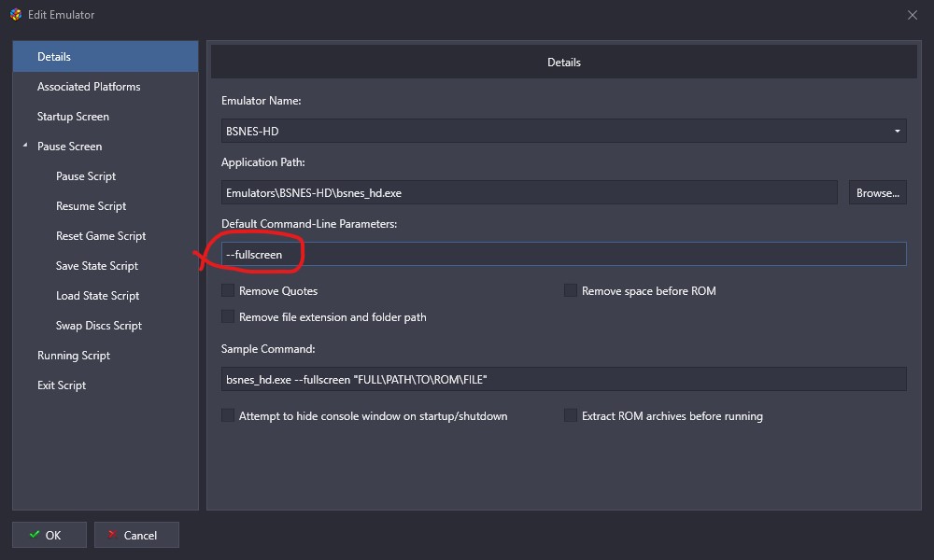Enable Remove Quotes checkbox
The height and width of the screenshot is (560, 934).
click(x=228, y=290)
